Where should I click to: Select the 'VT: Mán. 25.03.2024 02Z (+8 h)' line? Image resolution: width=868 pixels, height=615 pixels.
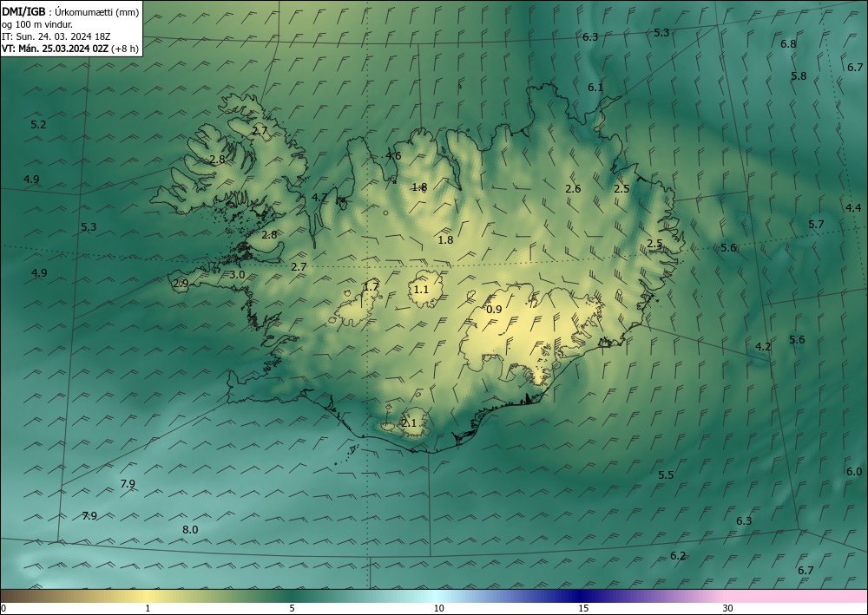click(69, 49)
